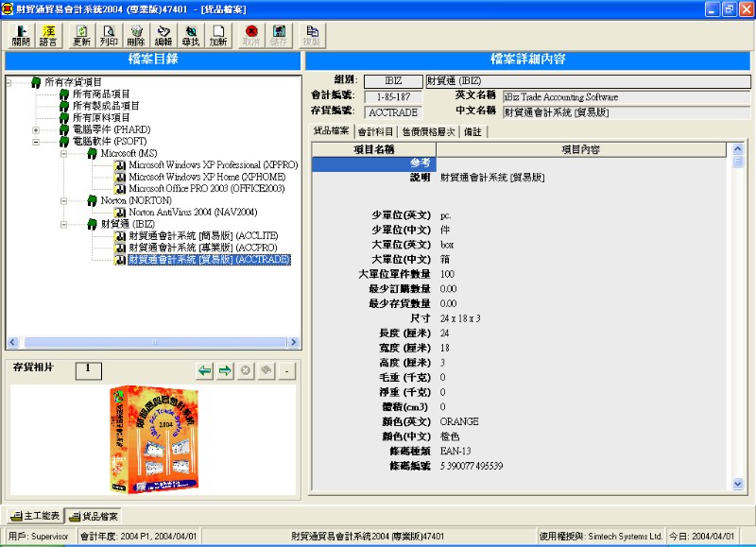Select Microsoft Windows XP Home (XPHOME) item
The width and height of the screenshot is (756, 547).
click(x=207, y=177)
